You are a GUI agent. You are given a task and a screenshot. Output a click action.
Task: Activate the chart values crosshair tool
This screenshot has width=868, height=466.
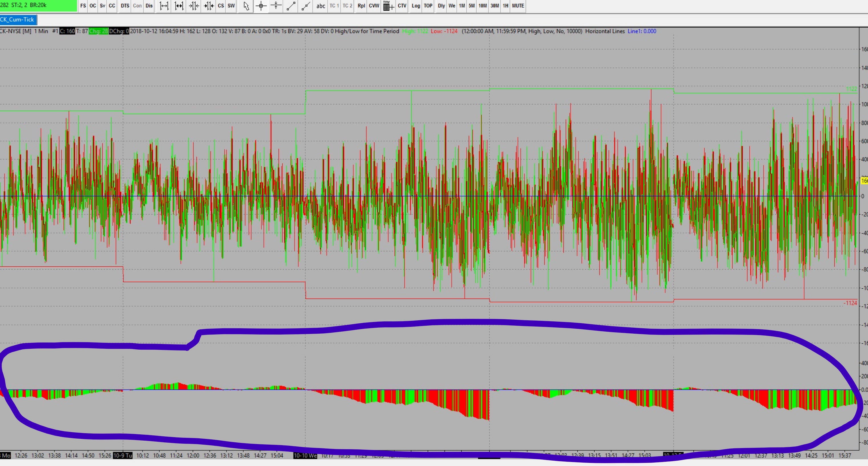[261, 6]
